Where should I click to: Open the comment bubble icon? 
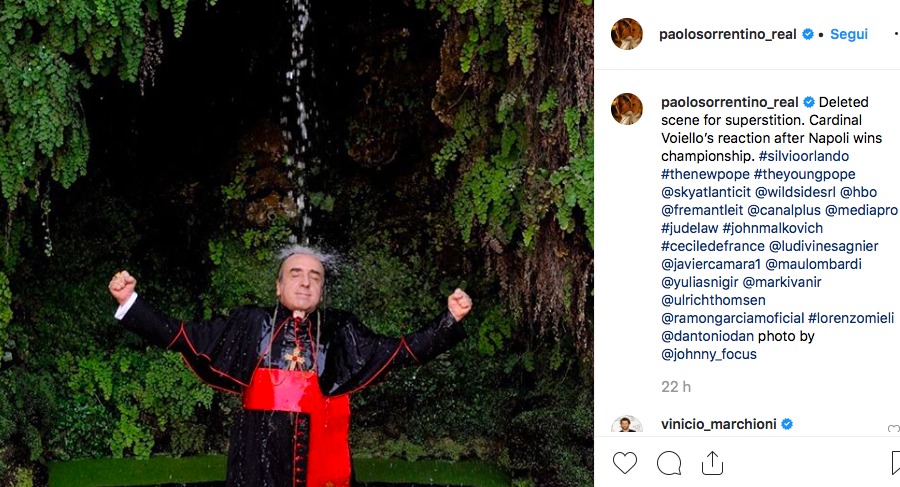tap(669, 463)
